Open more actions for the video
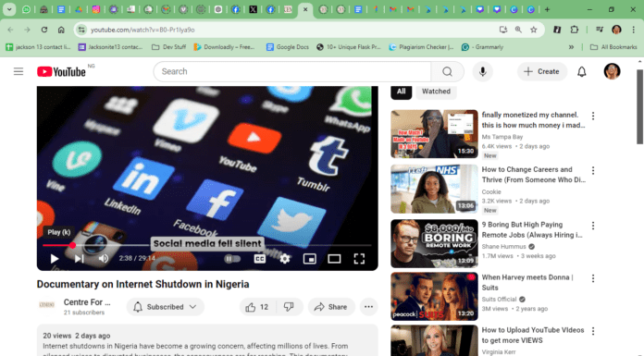The height and width of the screenshot is (356, 644). point(369,307)
